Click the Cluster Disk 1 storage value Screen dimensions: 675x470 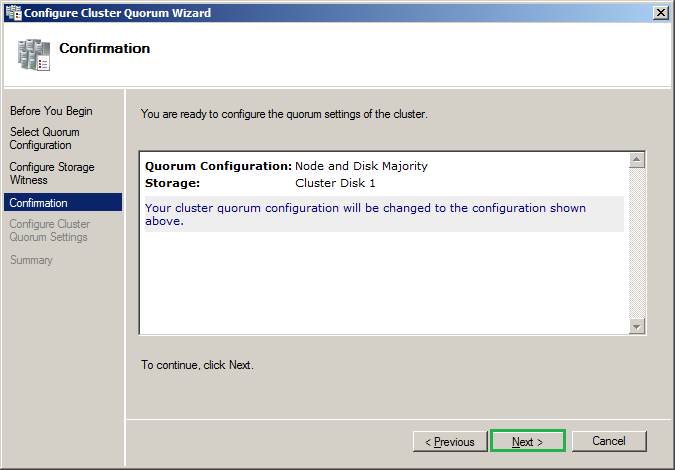[335, 183]
